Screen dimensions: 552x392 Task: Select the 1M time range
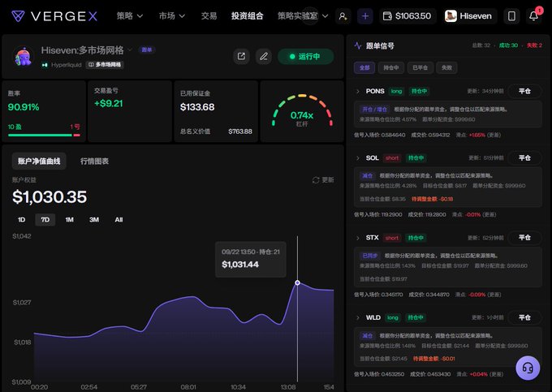[x=69, y=220]
